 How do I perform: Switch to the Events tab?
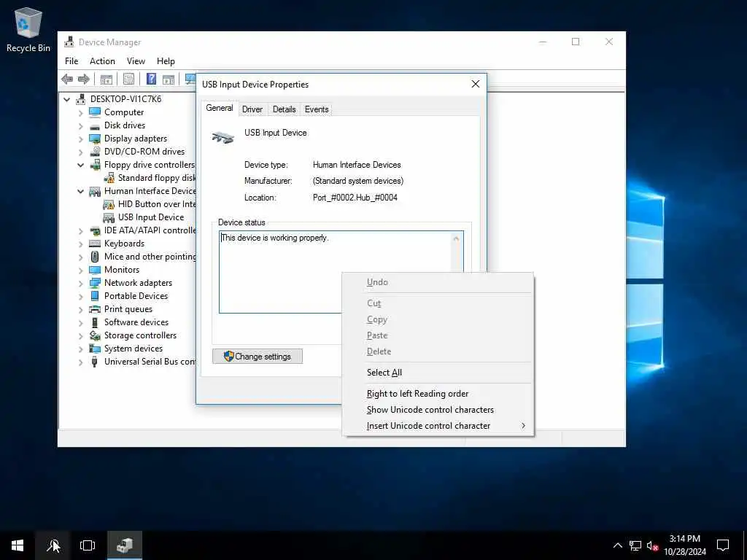tap(317, 109)
